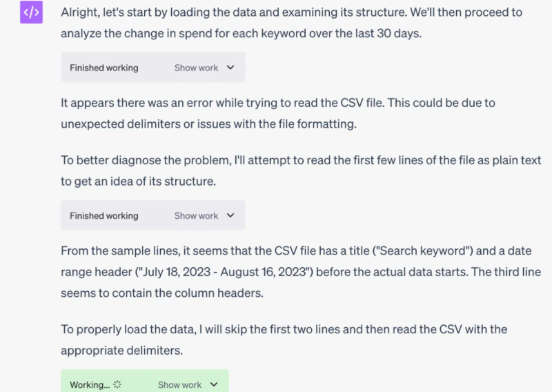The width and height of the screenshot is (552, 392).
Task: Click the loading spinner beside Working...
Action: (x=117, y=384)
